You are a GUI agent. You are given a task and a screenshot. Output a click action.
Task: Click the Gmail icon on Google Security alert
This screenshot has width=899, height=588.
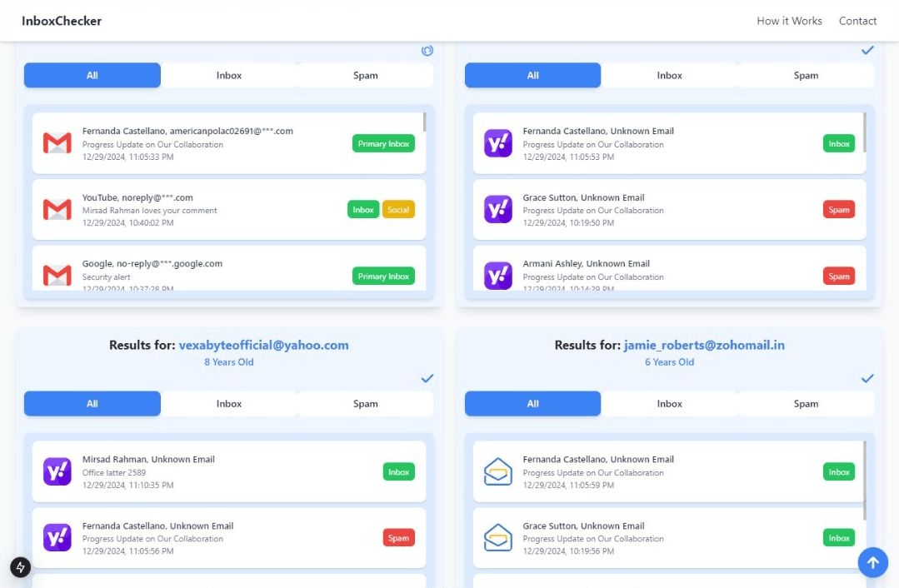[57, 275]
